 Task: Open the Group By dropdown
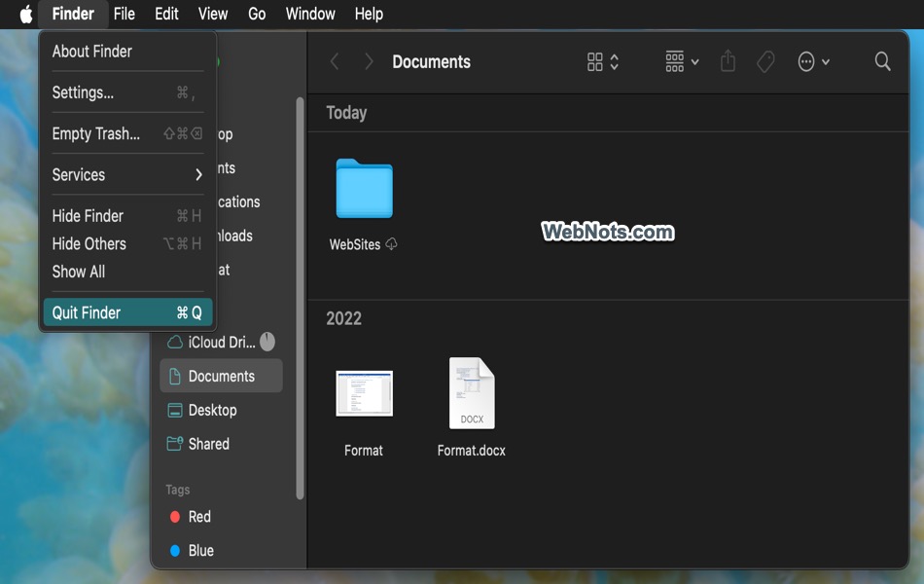coord(682,61)
